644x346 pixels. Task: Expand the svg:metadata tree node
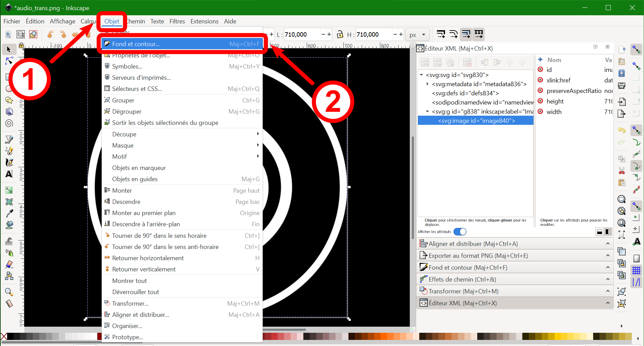pyautogui.click(x=427, y=84)
